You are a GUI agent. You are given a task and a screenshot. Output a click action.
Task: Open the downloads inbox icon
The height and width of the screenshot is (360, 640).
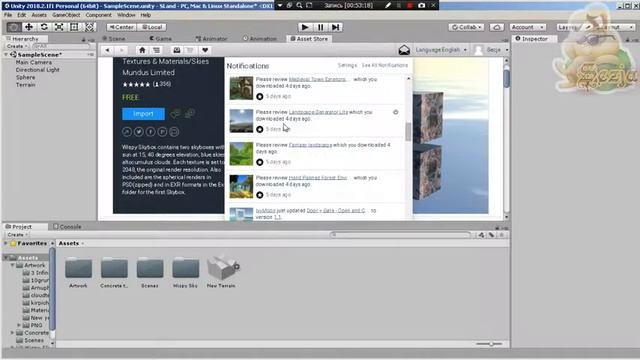click(177, 50)
